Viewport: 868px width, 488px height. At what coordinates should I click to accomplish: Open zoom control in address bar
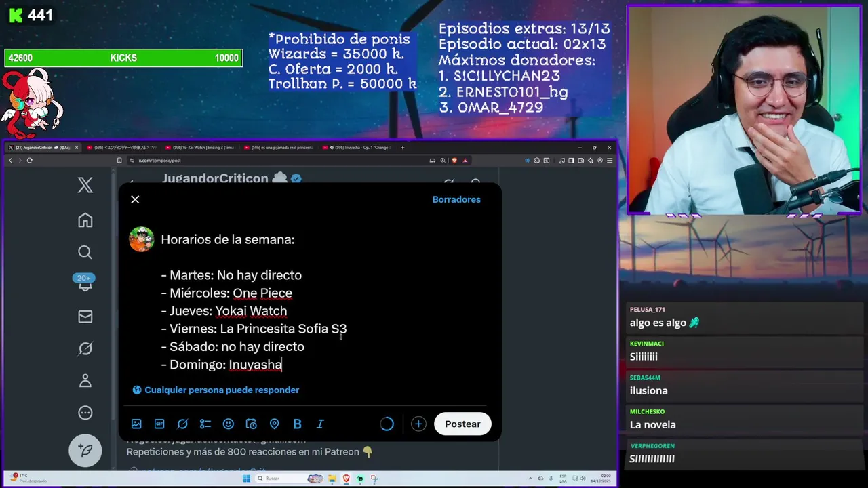[443, 161]
